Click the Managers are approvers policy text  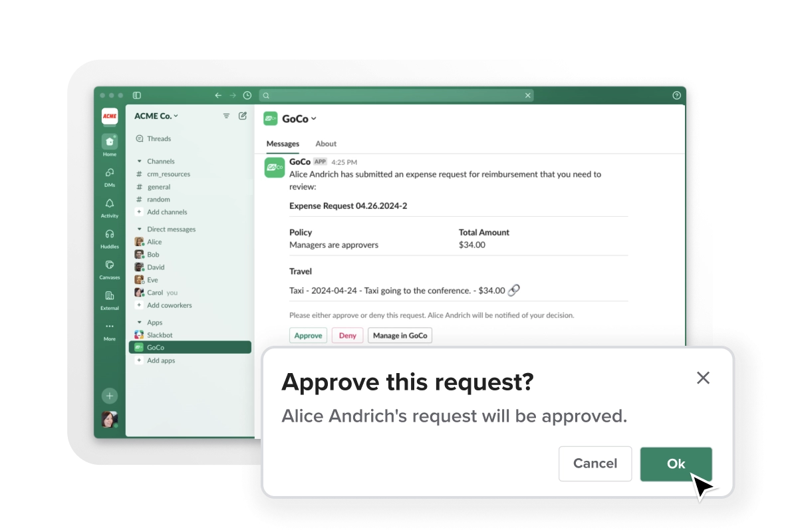click(334, 245)
